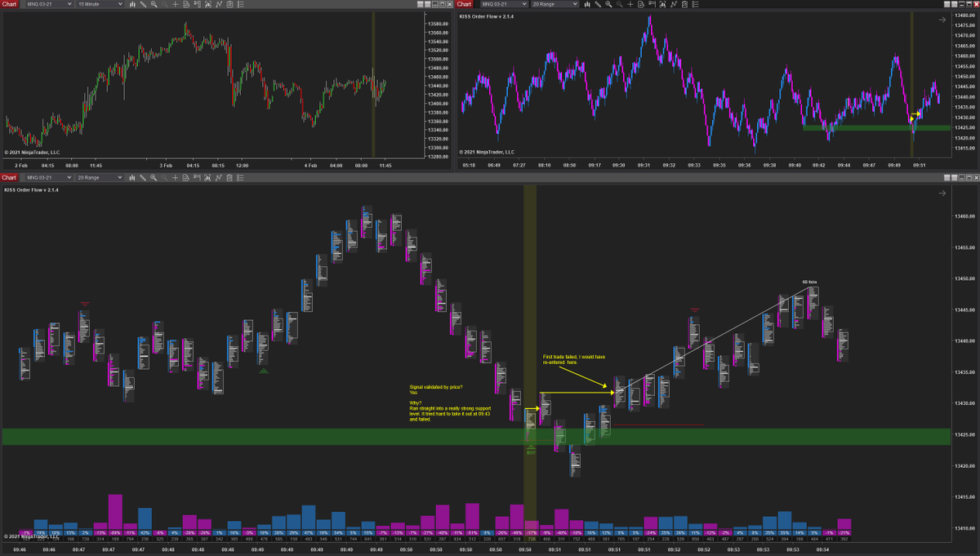Open Data Series in the top-right 20 Range chart
This screenshot has height=556, width=980.
(x=662, y=4)
